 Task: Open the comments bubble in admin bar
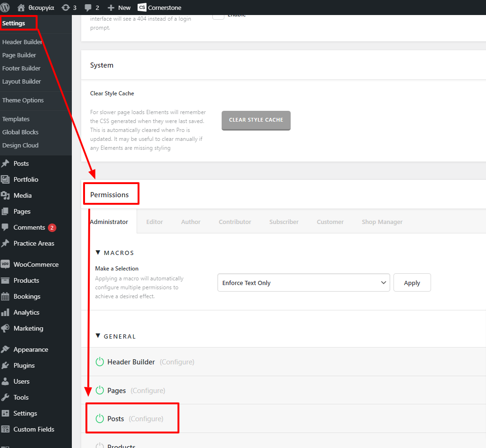click(88, 8)
